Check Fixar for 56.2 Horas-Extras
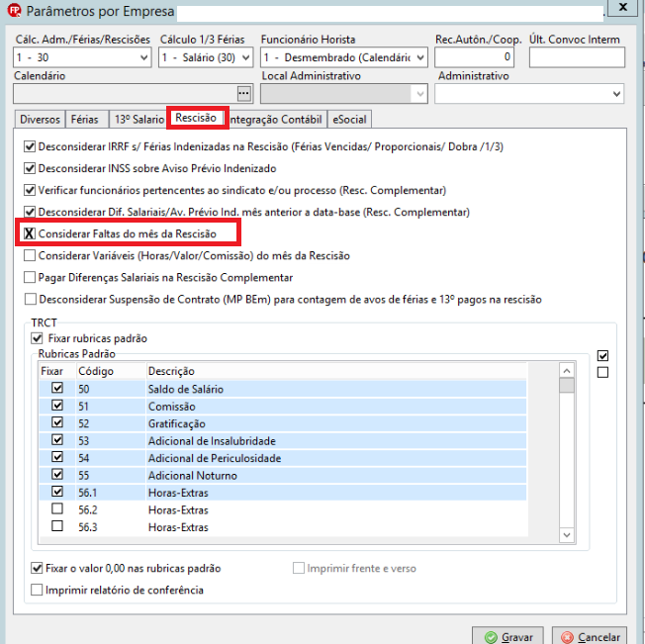Viewport: 645px width, 644px height. (x=57, y=508)
